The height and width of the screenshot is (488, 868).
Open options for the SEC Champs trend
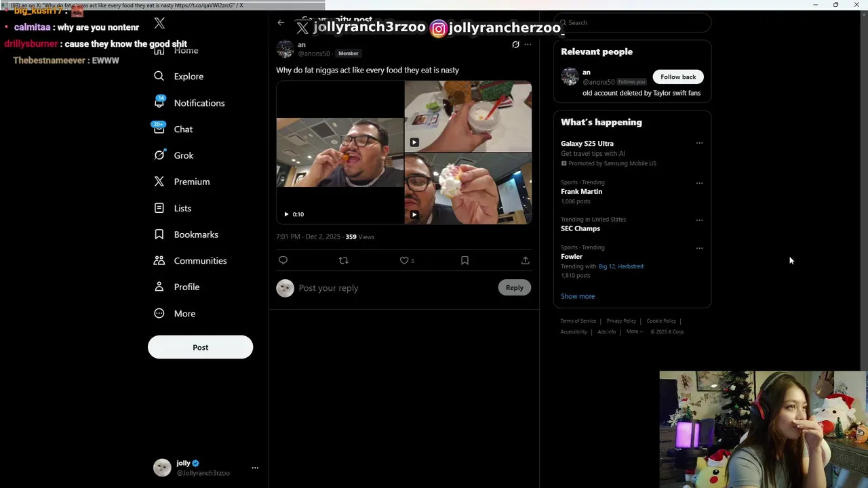click(x=699, y=220)
